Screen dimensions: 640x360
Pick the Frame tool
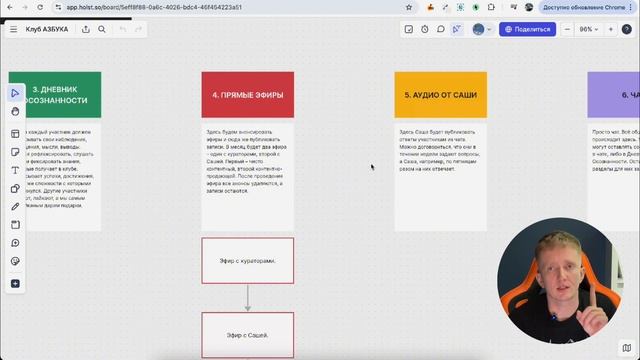pyautogui.click(x=15, y=225)
